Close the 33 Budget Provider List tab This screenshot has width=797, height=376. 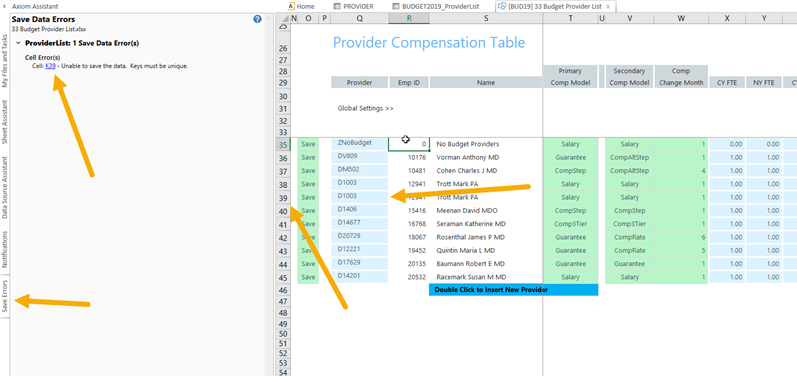(x=608, y=7)
